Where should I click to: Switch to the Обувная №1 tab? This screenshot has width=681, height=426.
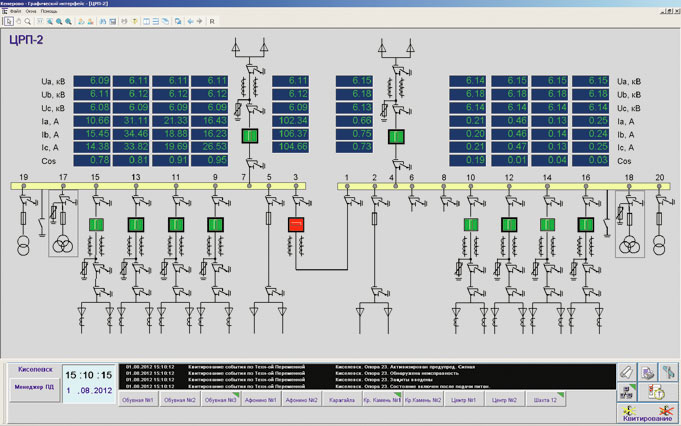click(x=137, y=400)
